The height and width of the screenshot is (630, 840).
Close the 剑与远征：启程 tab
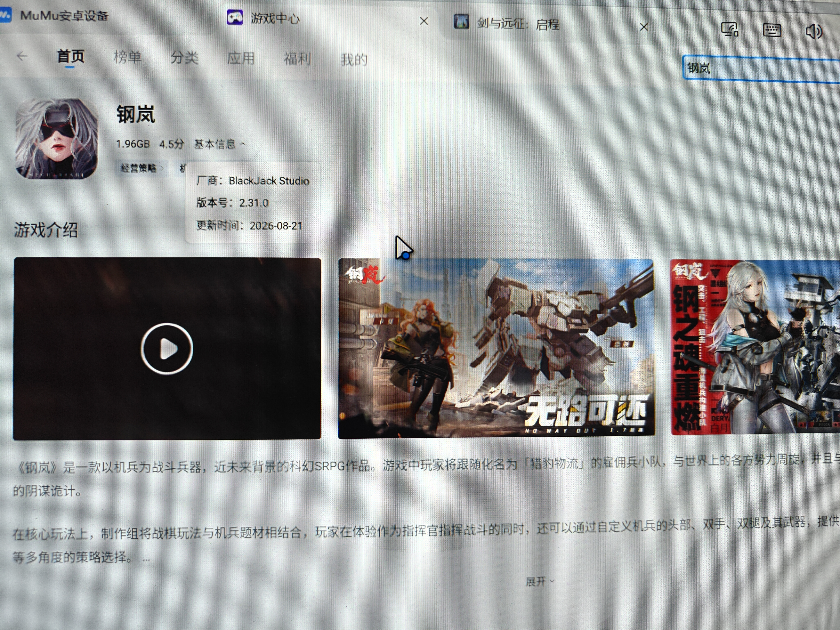(x=644, y=27)
